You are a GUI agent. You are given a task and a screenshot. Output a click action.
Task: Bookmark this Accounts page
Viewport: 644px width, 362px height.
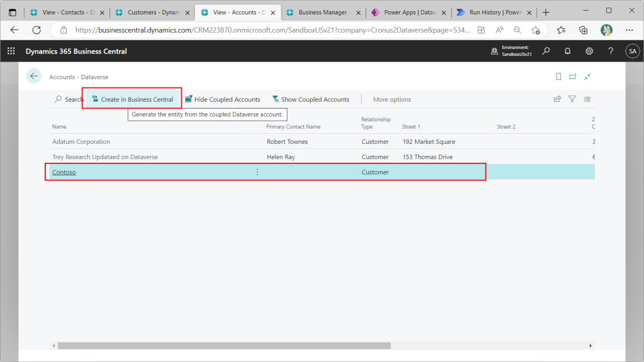click(558, 77)
